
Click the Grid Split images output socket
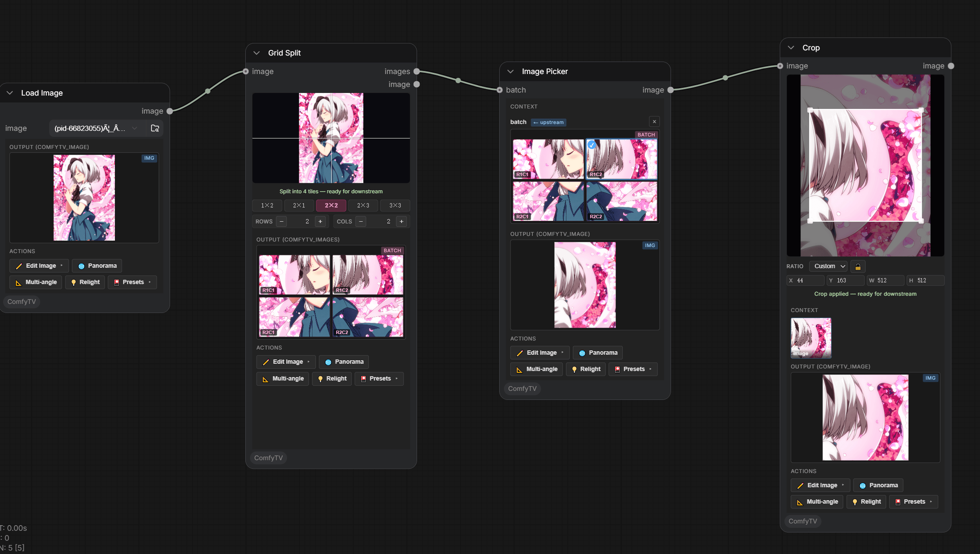(417, 71)
